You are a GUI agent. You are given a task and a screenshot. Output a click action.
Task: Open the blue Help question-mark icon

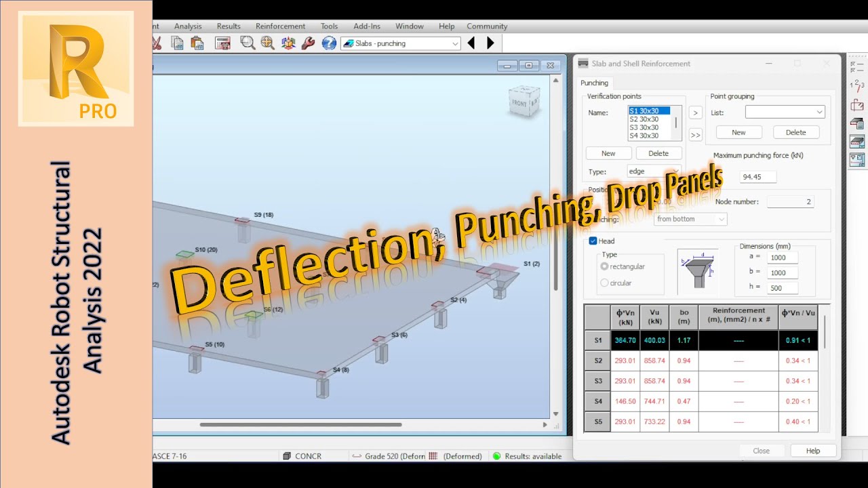click(x=329, y=43)
